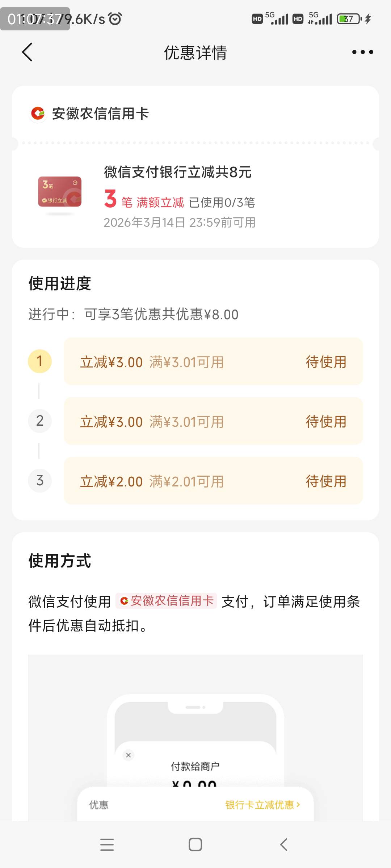Select step 2 progress circle
The width and height of the screenshot is (391, 868).
pos(40,421)
